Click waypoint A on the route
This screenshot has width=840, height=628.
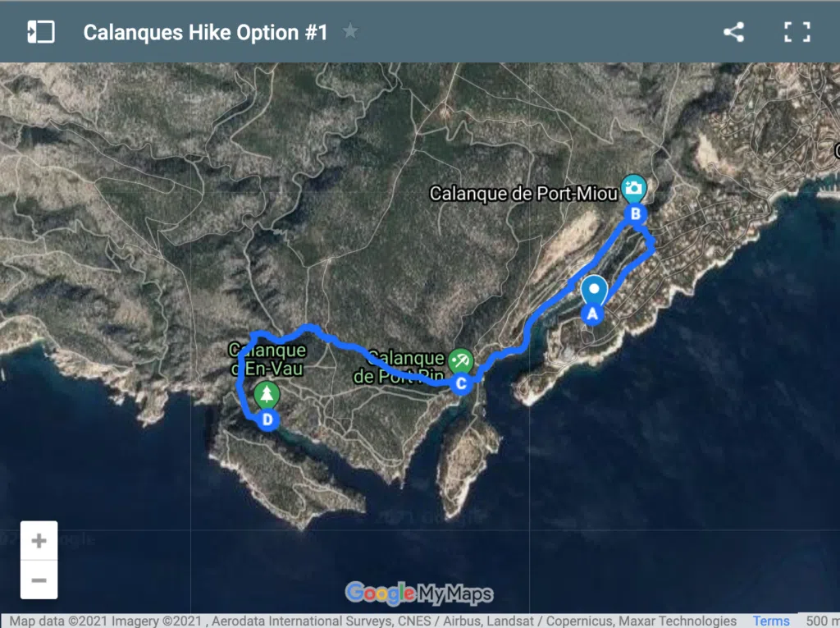(x=591, y=313)
